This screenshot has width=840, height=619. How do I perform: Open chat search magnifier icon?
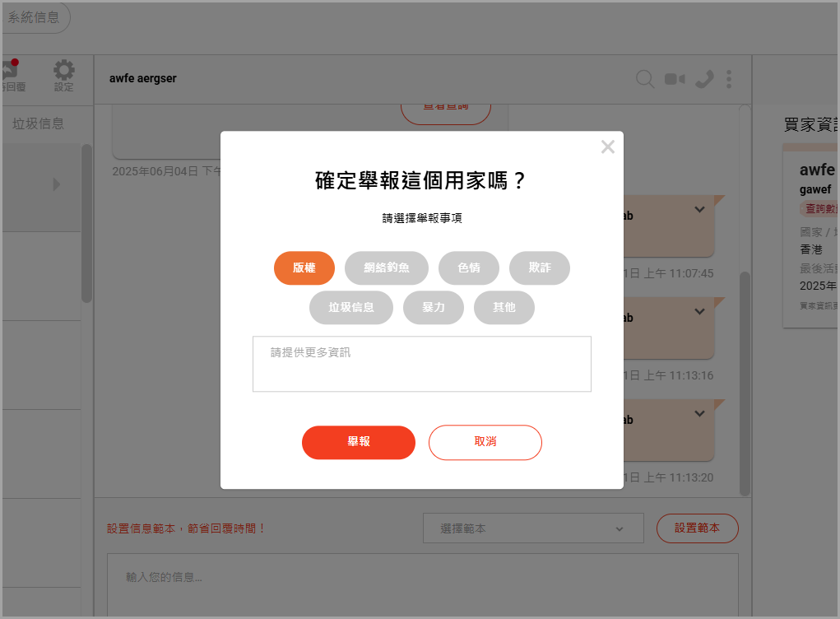pos(645,79)
